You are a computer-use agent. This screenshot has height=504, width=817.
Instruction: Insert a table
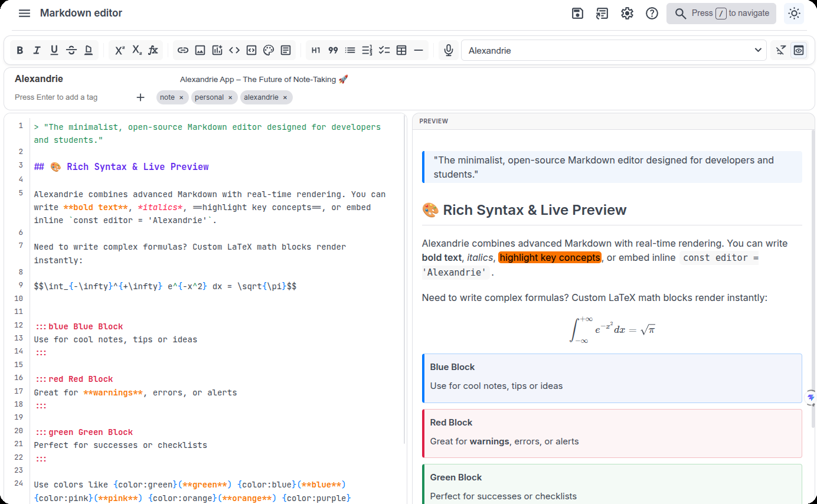(401, 50)
